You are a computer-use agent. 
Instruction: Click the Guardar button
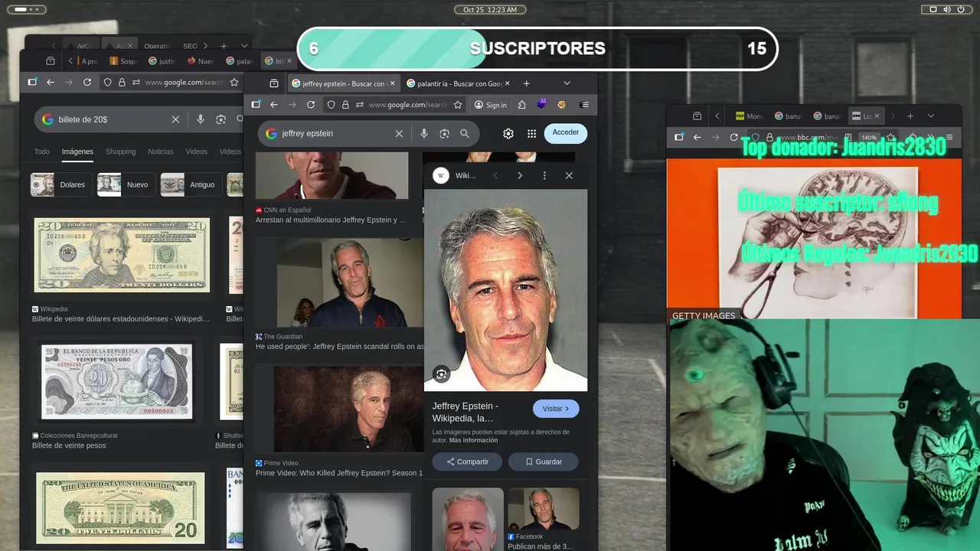click(x=544, y=461)
